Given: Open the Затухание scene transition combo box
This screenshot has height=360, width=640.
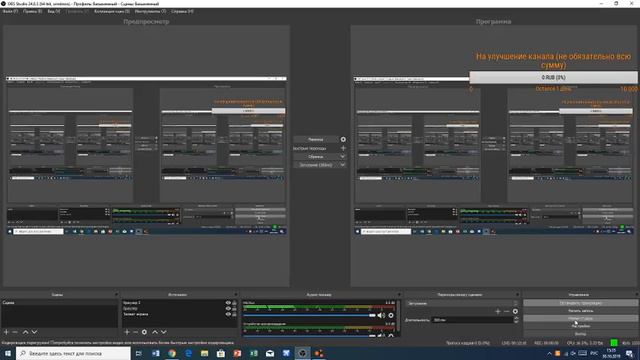Looking at the screenshot, I should [x=462, y=303].
